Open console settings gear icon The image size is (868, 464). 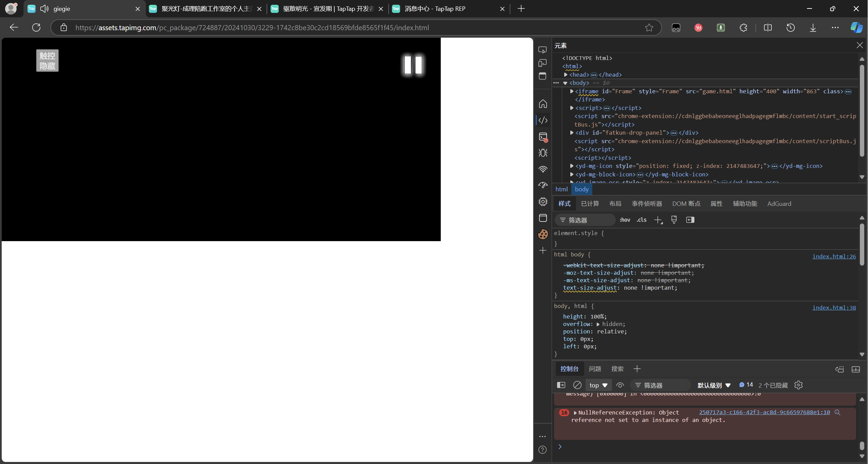click(798, 385)
